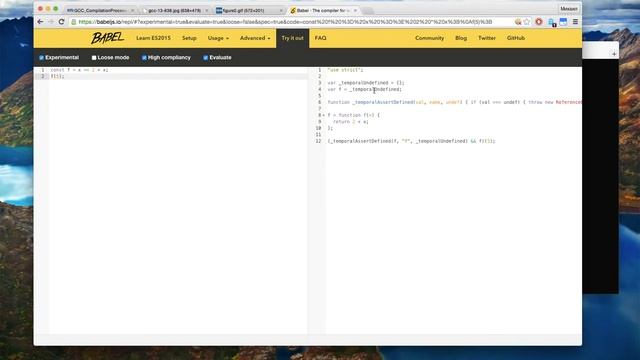Expand the Advanced dropdown menu

pyautogui.click(x=255, y=38)
